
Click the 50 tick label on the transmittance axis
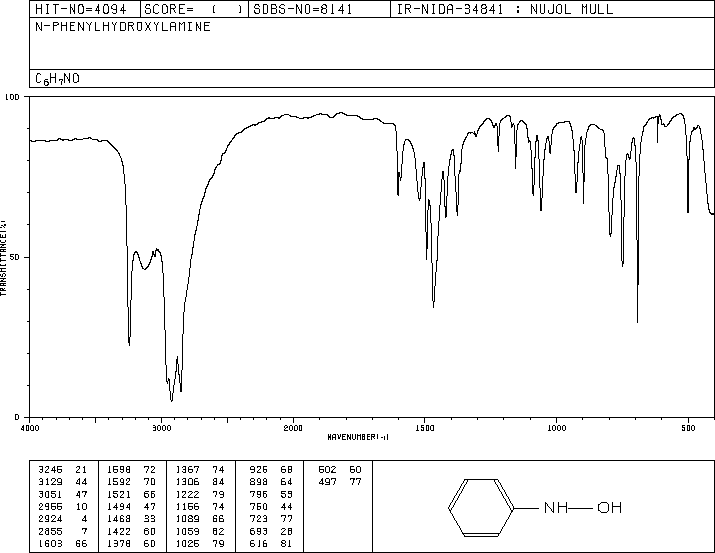pos(16,257)
